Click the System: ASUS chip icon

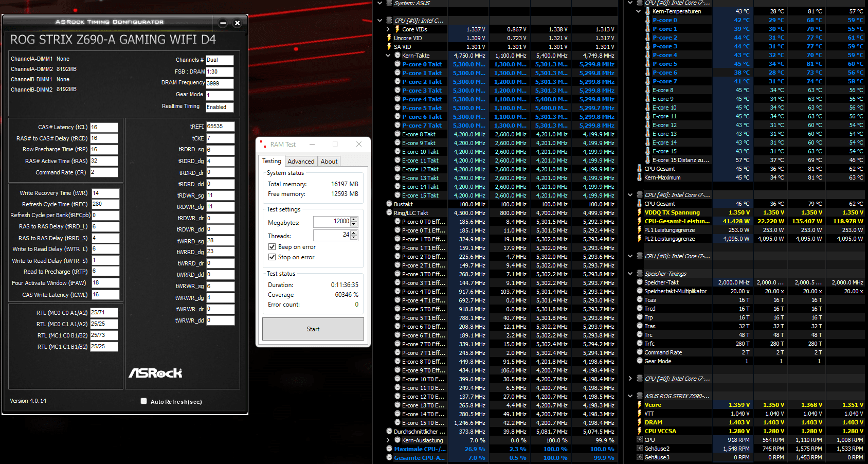click(x=389, y=3)
